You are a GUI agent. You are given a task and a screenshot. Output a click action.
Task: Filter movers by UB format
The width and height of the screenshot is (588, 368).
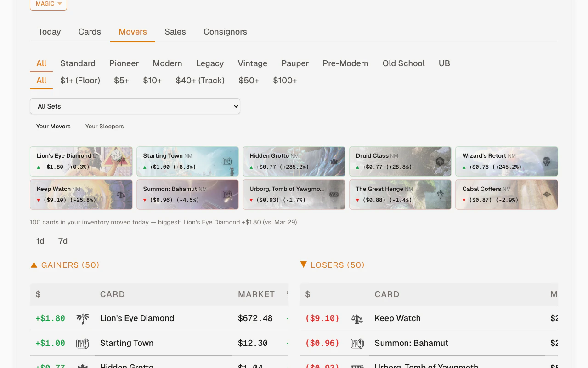coord(444,63)
